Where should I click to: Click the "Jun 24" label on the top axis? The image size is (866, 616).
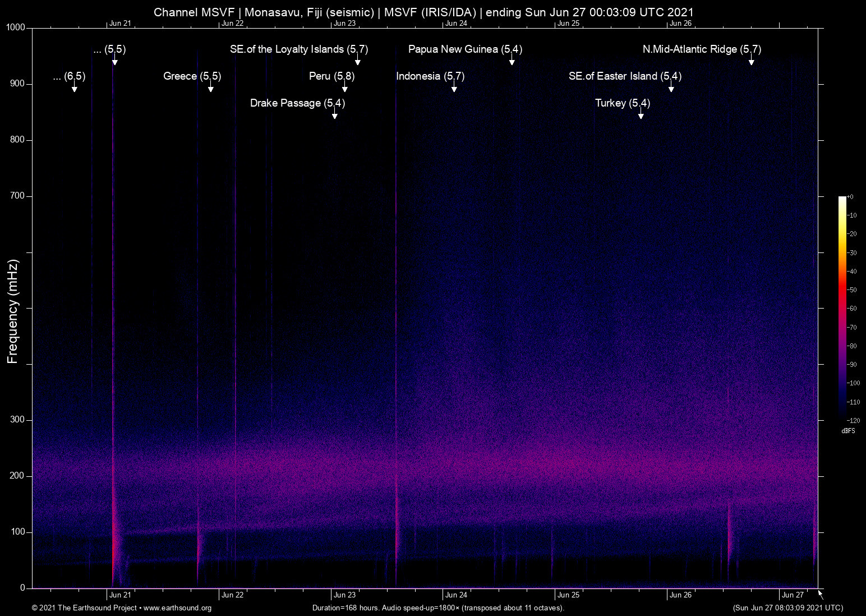[x=456, y=24]
